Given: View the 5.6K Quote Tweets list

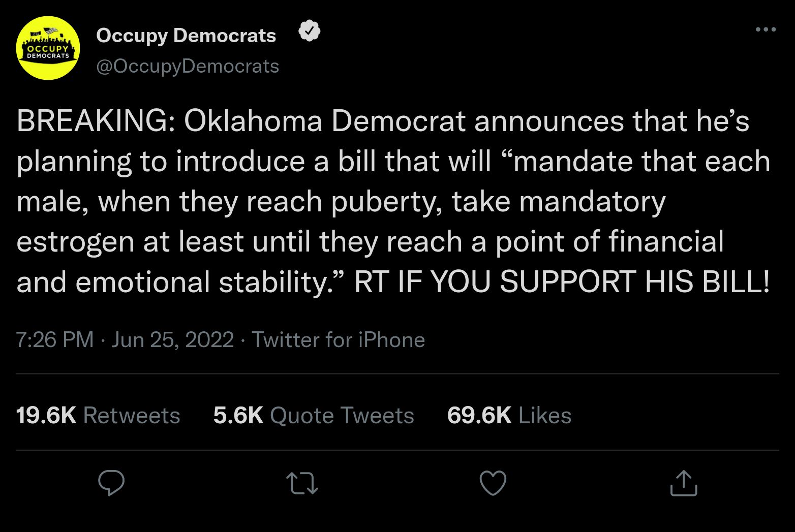Looking at the screenshot, I should (314, 415).
